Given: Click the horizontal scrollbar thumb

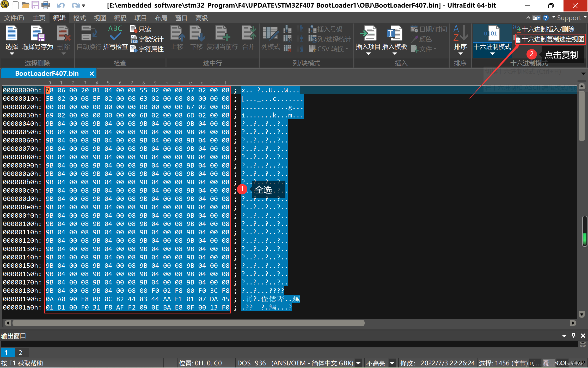Looking at the screenshot, I should (x=188, y=323).
